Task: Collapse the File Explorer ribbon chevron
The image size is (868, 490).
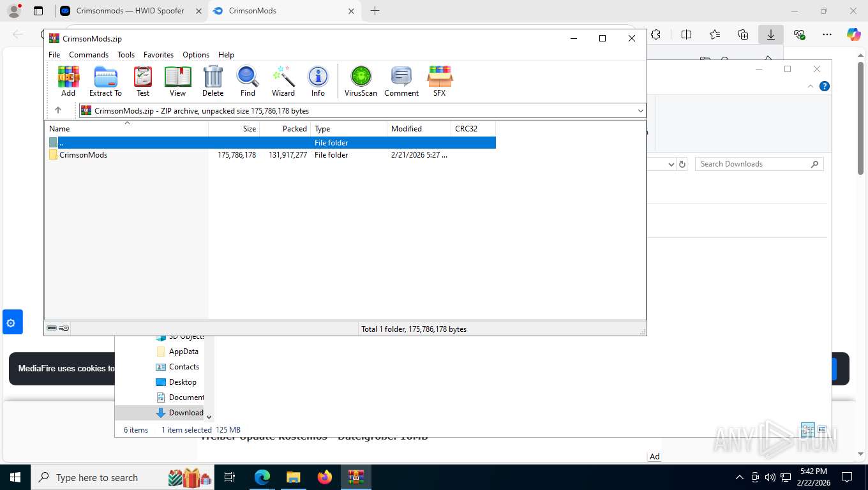Action: coord(811,86)
